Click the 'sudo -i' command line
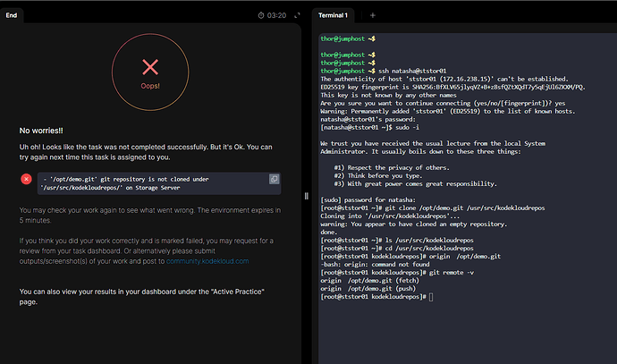The width and height of the screenshot is (617, 364). coord(370,127)
